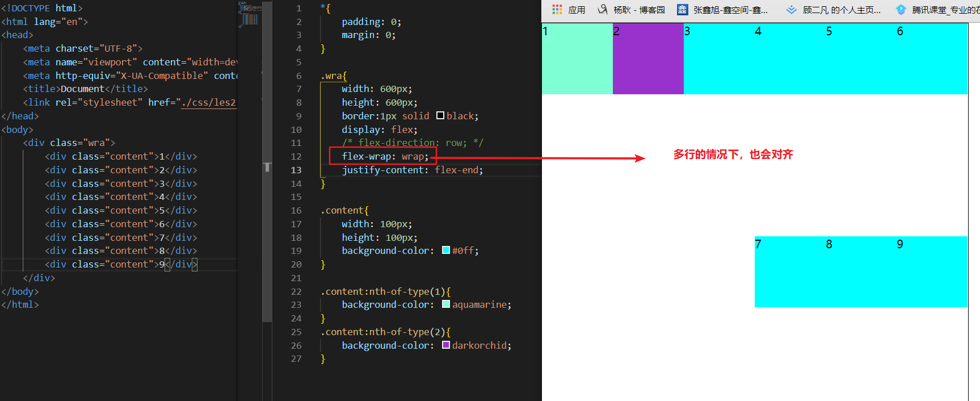Click the .wra selector on line 6
This screenshot has width=980, height=401.
(334, 76)
